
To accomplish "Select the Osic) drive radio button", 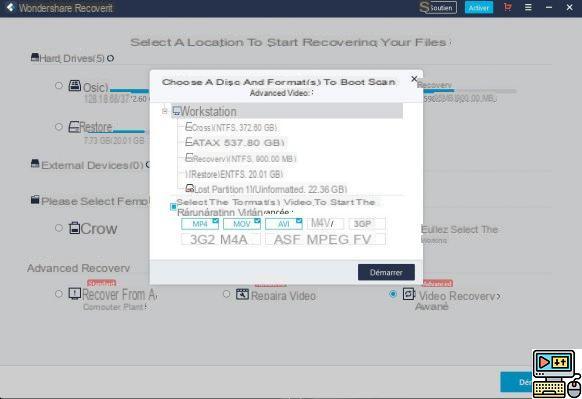I will (58, 86).
